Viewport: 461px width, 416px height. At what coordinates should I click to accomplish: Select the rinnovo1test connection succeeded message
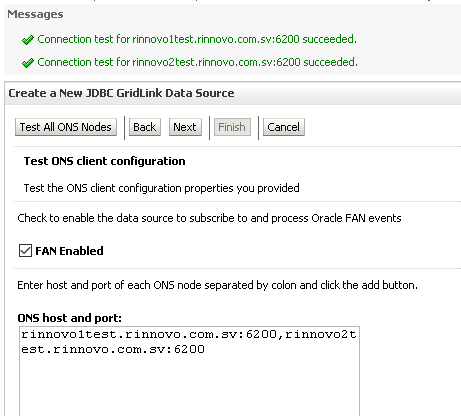pyautogui.click(x=197, y=39)
